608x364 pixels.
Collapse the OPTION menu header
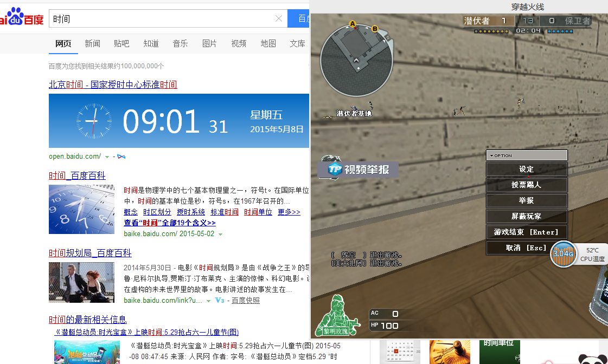coord(527,155)
